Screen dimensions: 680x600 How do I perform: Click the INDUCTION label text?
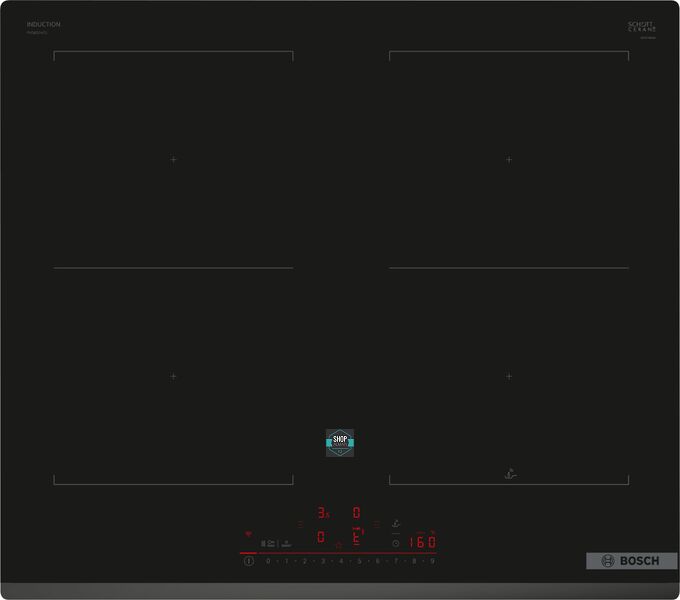pyautogui.click(x=43, y=24)
